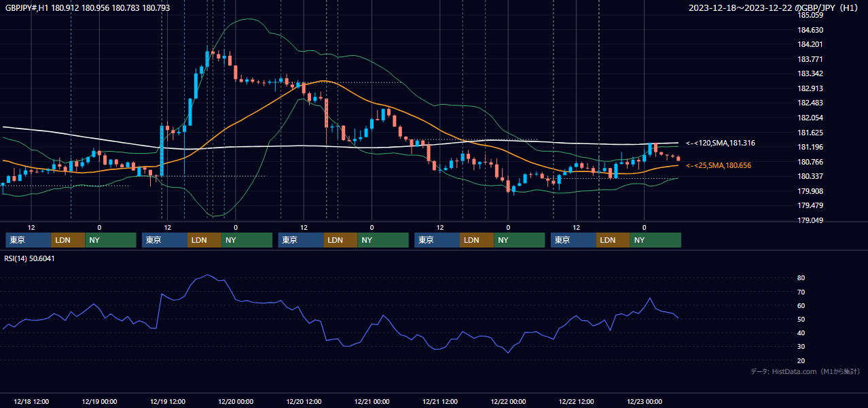Select 東京 session box above 12/18 12:00
Screen dimensions: 868x408
[29, 240]
